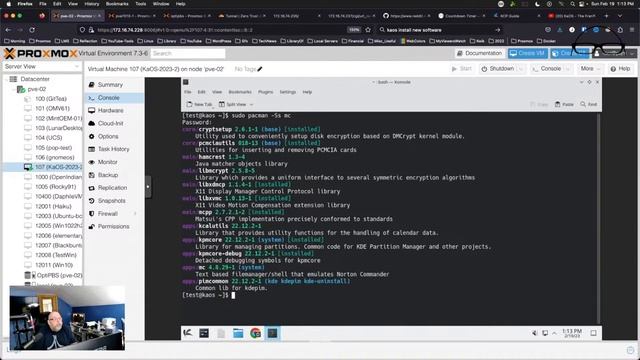Click the Create VM button
The height and width of the screenshot is (360, 640).
point(527,53)
